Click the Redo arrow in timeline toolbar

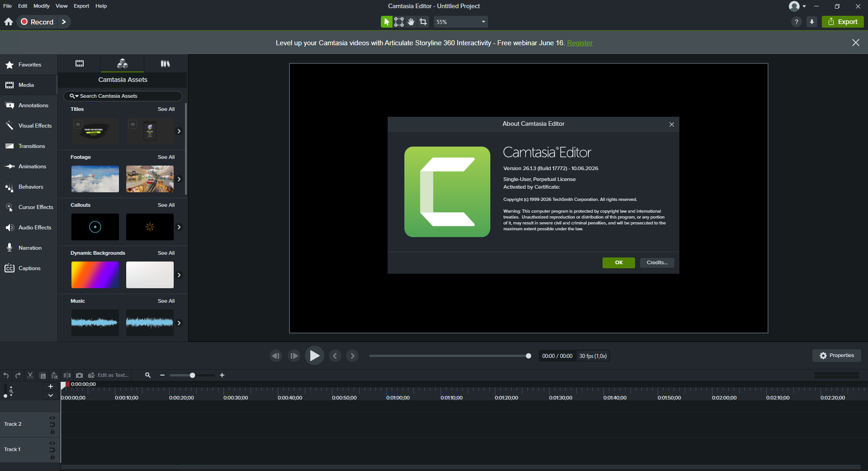tap(18, 375)
